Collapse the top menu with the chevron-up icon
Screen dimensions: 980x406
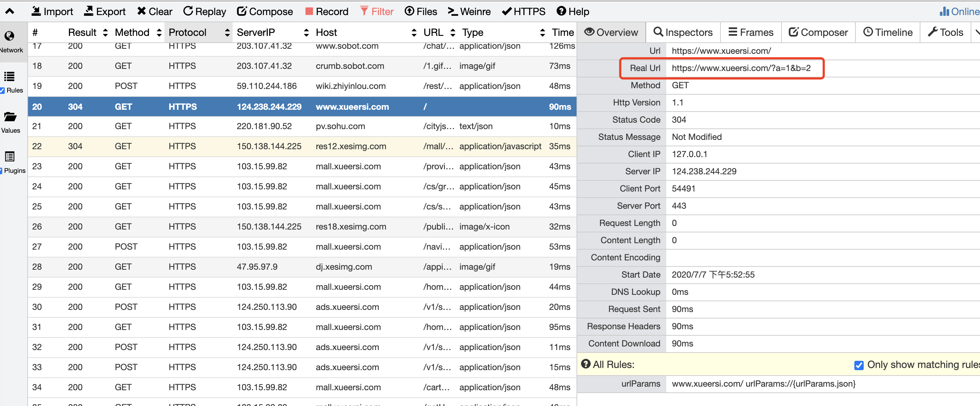pyautogui.click(x=10, y=11)
